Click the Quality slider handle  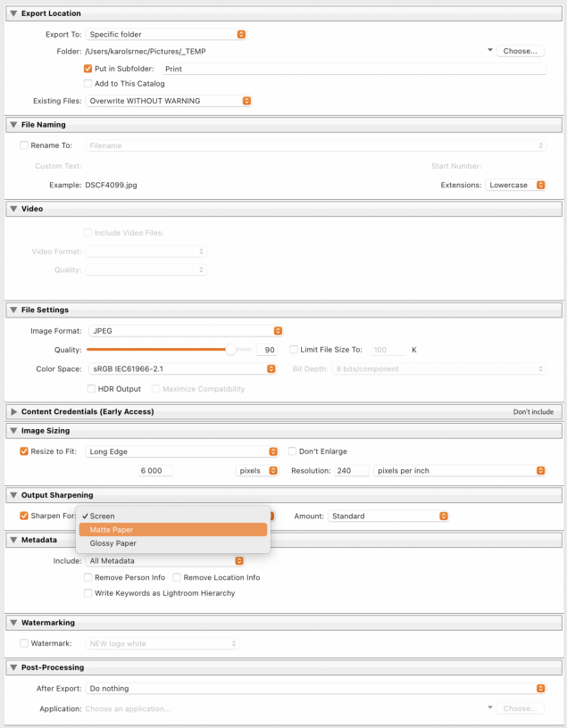click(230, 350)
